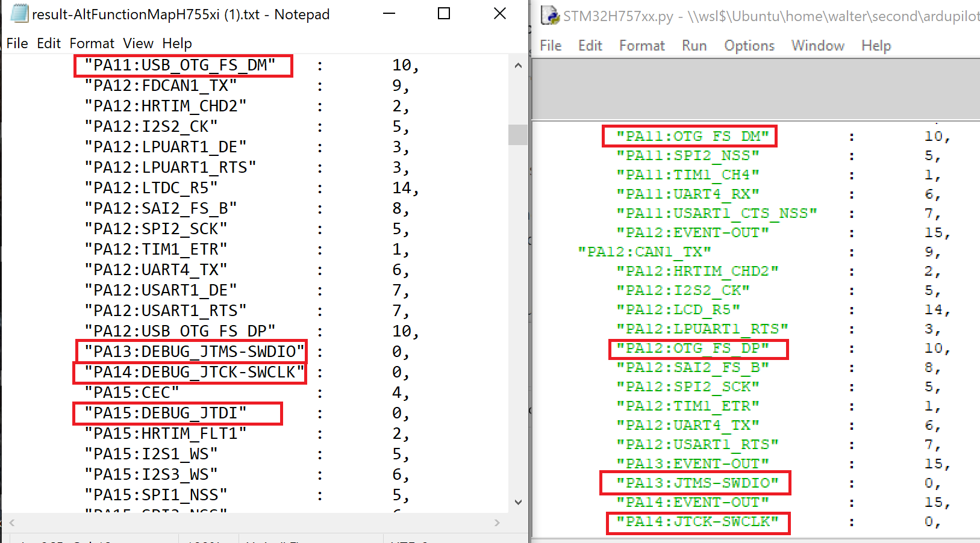
Task: Open the Format menu in Notepad
Action: point(92,43)
